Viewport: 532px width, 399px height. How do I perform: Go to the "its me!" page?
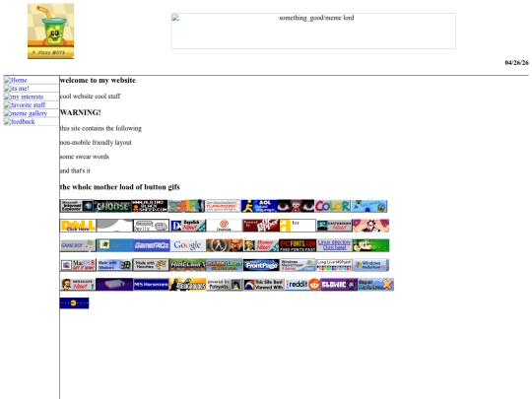pos(17,89)
